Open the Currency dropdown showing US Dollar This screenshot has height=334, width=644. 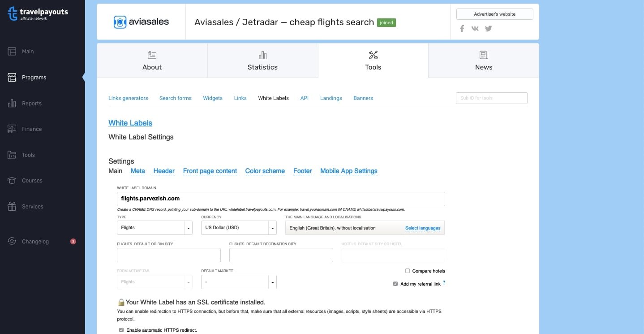[x=239, y=228]
